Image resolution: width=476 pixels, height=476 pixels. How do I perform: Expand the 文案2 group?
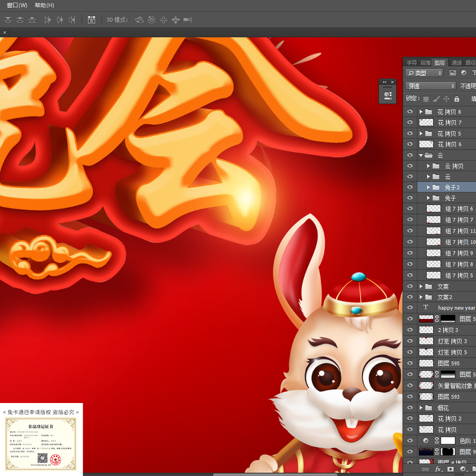point(421,297)
